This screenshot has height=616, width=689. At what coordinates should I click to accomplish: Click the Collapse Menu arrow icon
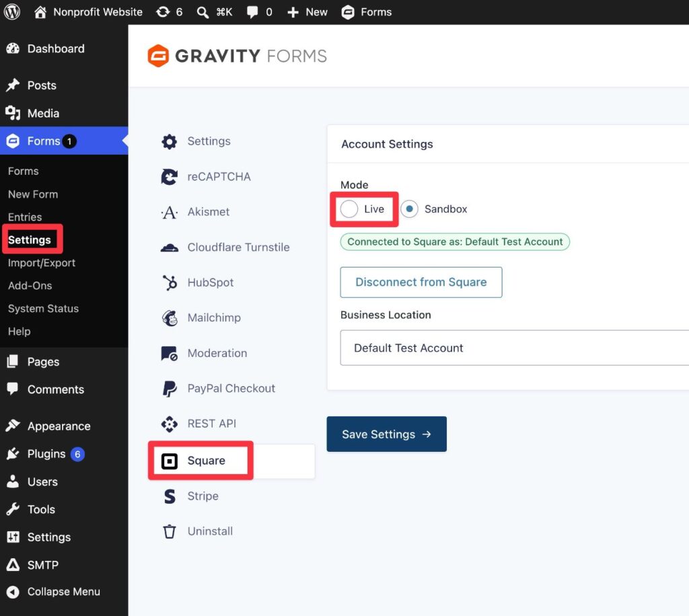click(13, 592)
